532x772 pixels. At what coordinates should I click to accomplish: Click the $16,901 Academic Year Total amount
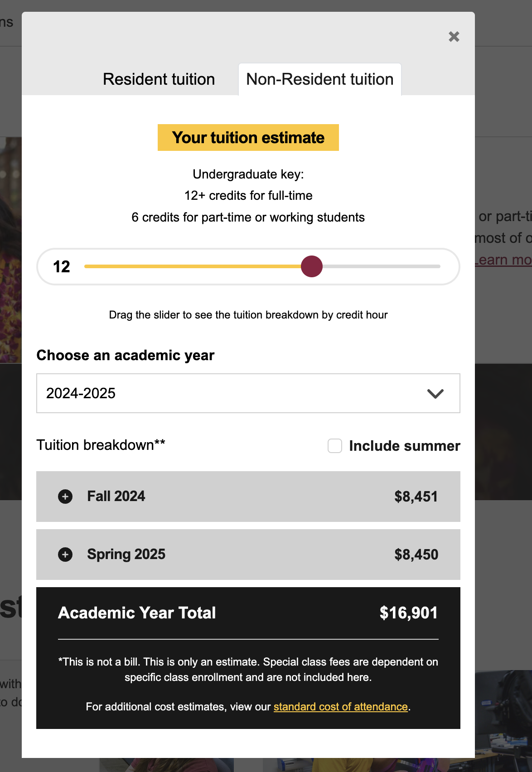click(x=408, y=613)
